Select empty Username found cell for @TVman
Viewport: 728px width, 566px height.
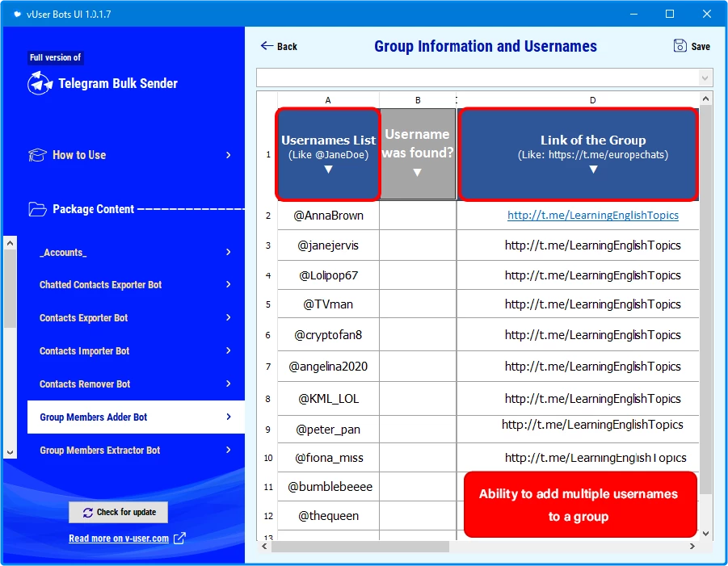click(418, 304)
